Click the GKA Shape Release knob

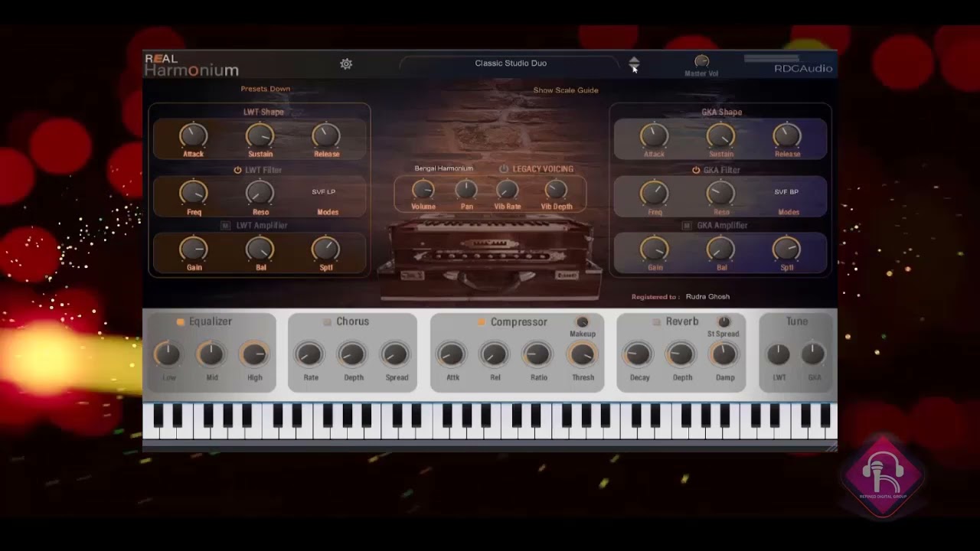pyautogui.click(x=787, y=135)
